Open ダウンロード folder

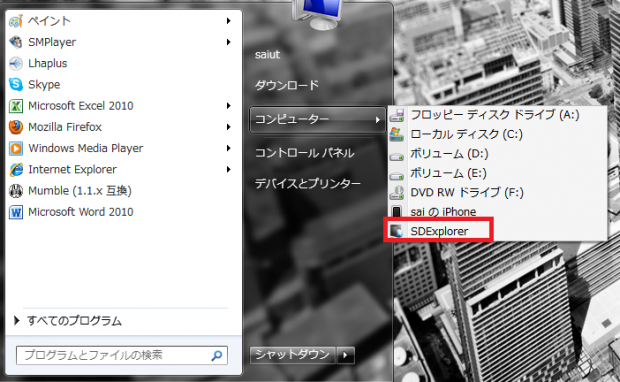287,85
